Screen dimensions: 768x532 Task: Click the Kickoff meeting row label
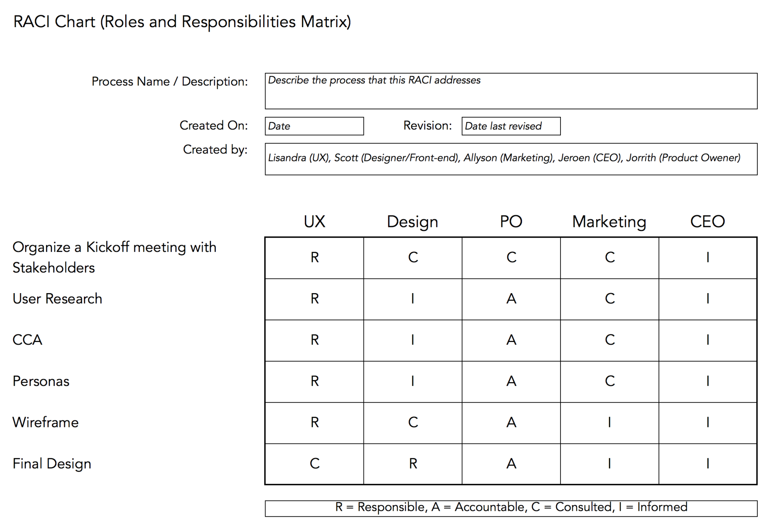[x=114, y=257]
